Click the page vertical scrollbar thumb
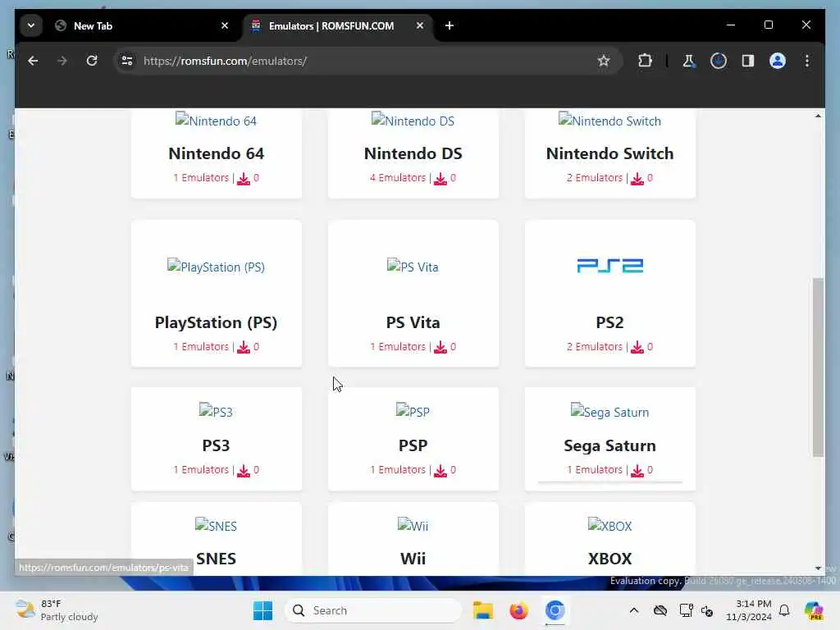840x630 pixels. coord(818,367)
